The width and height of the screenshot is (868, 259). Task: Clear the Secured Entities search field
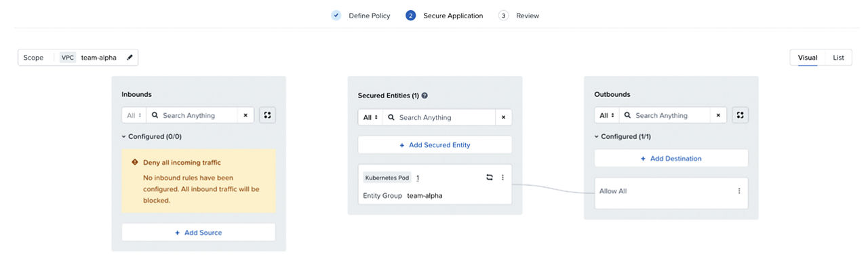tap(503, 117)
